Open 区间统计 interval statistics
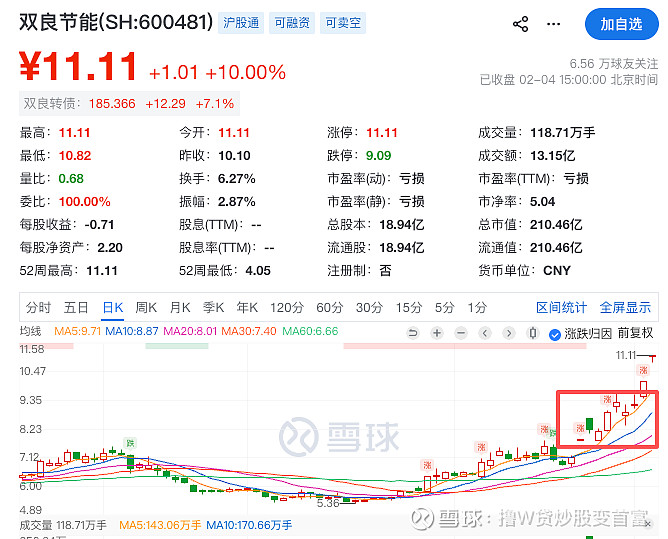Image resolution: width=668 pixels, height=539 pixels. 561,307
